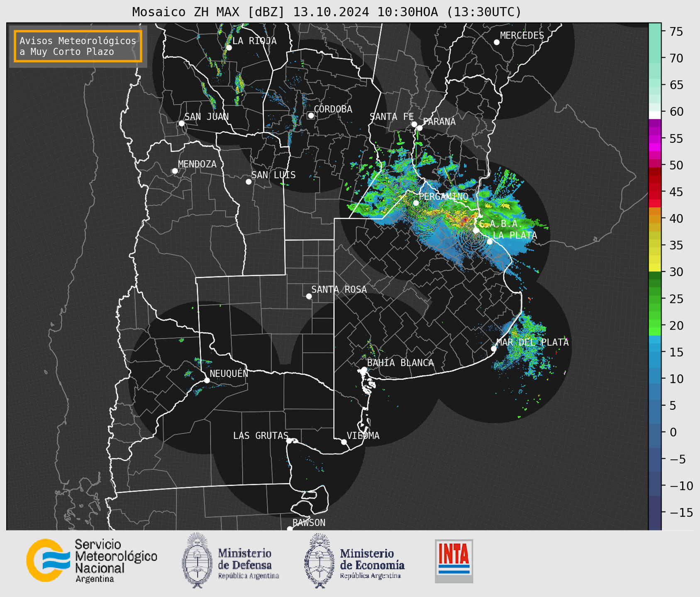Click the magenta 55 dBZ color band
Screen dimensions: 700x597
(655, 139)
